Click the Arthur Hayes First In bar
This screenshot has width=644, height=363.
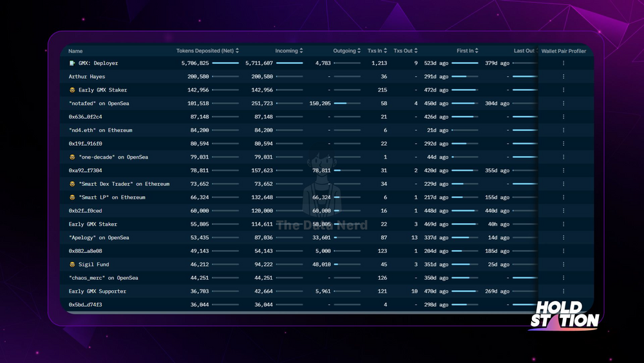tap(465, 77)
